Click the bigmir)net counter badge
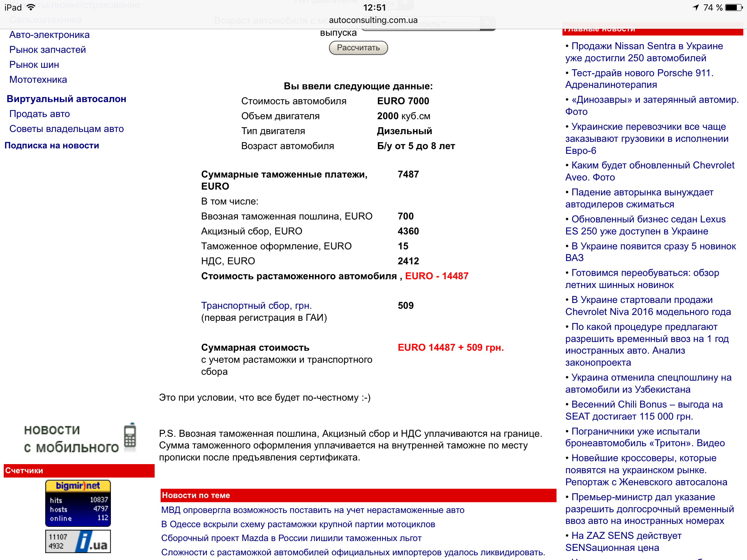This screenshot has height=560, width=747. click(78, 503)
